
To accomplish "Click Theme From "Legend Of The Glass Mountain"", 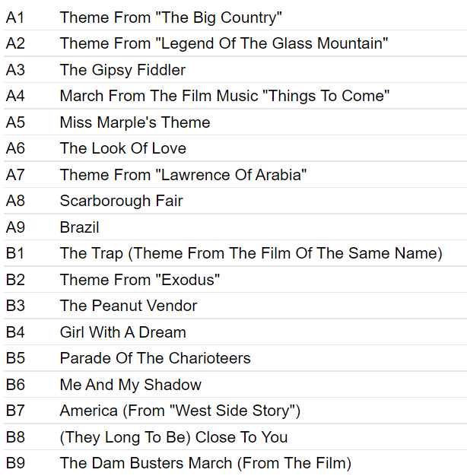I will click(224, 43).
